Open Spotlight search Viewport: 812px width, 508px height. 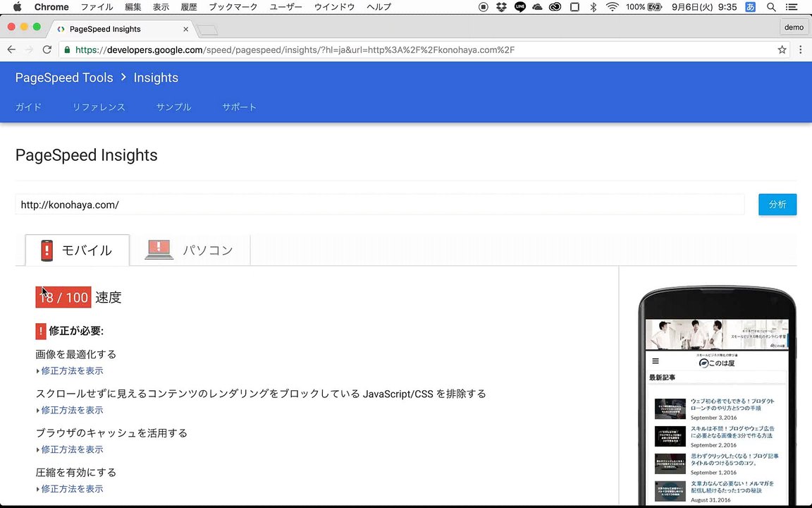click(771, 7)
